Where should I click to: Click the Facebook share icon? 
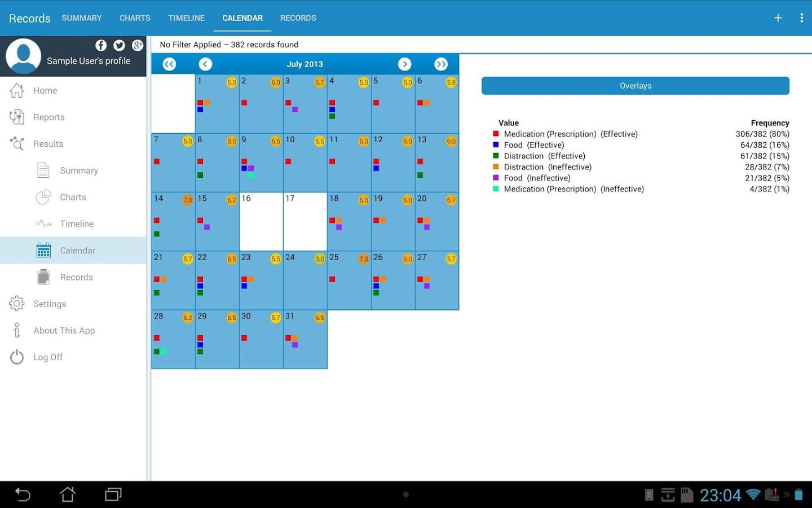click(101, 45)
